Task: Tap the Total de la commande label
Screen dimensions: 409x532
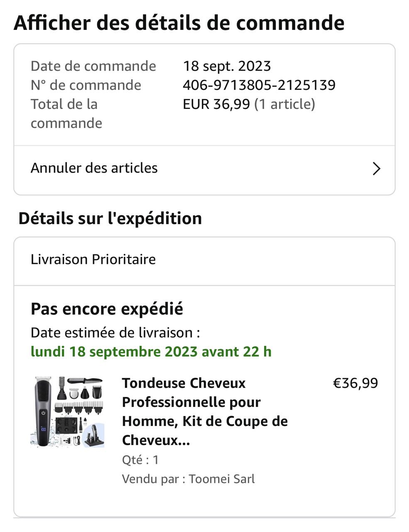Action: tap(66, 113)
